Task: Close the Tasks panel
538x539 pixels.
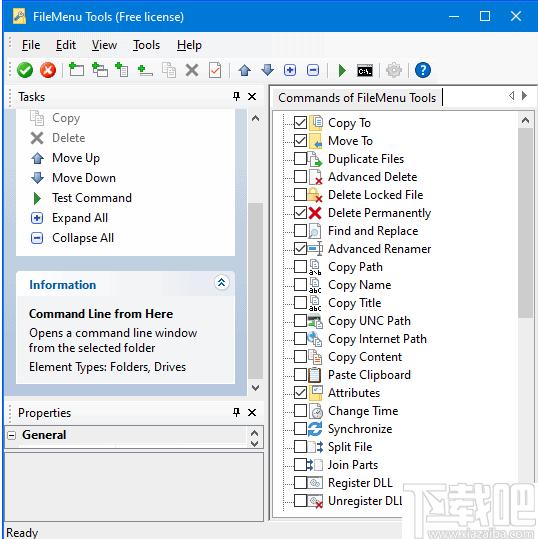Action: [x=252, y=97]
